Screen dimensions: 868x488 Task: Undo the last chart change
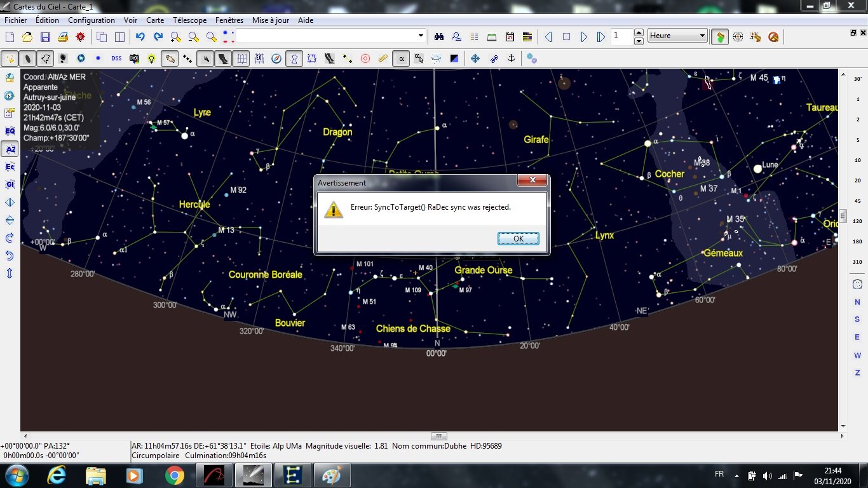click(x=140, y=37)
